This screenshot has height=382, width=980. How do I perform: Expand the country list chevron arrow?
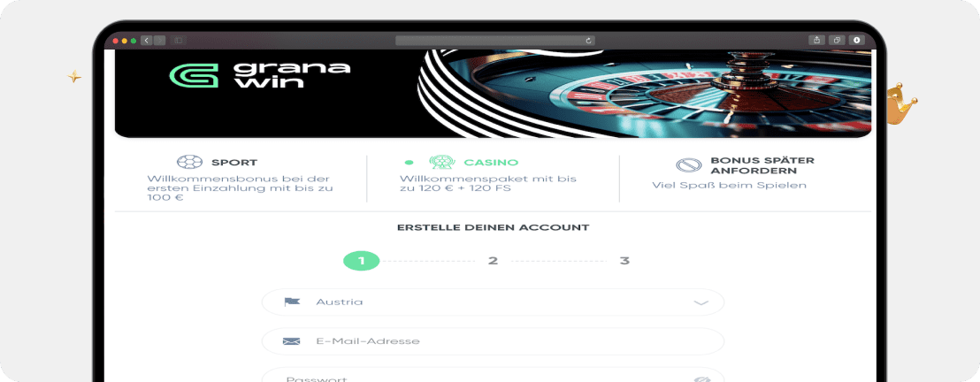click(701, 302)
